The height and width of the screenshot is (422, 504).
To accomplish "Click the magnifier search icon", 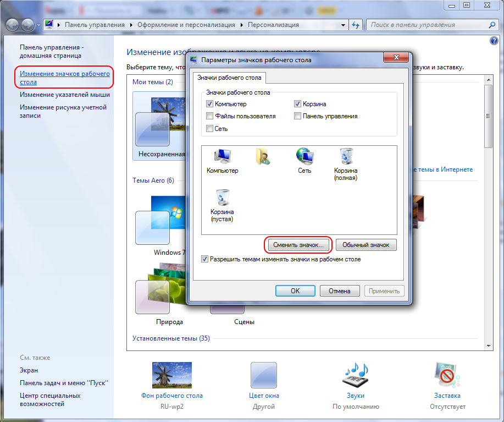I will 492,25.
